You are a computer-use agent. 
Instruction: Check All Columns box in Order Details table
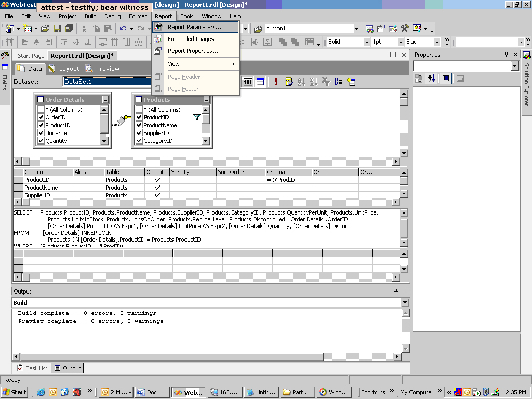41,110
